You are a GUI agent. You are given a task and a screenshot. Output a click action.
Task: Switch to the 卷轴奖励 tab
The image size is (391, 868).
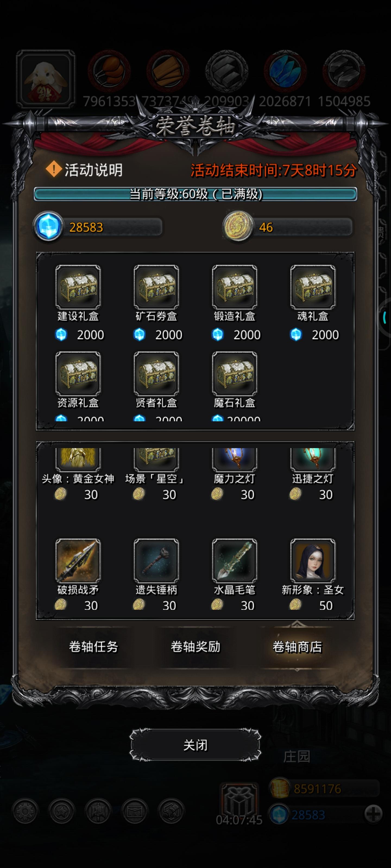195,647
